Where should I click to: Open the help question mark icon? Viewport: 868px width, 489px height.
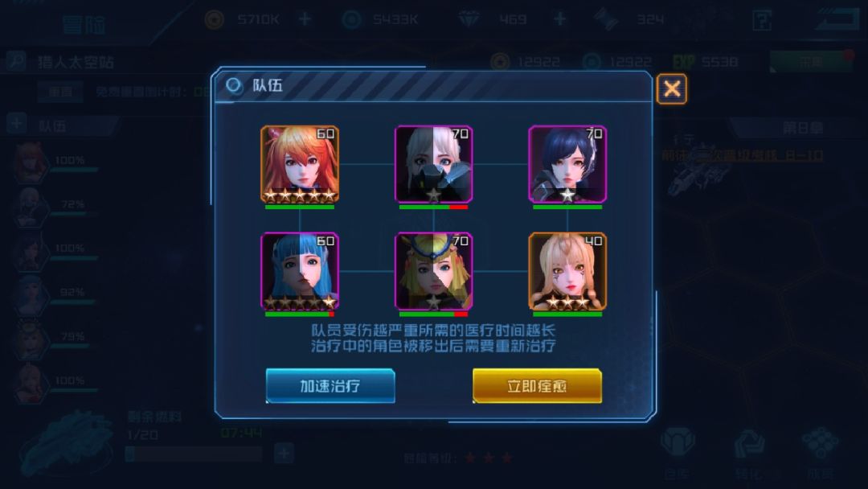coord(762,20)
